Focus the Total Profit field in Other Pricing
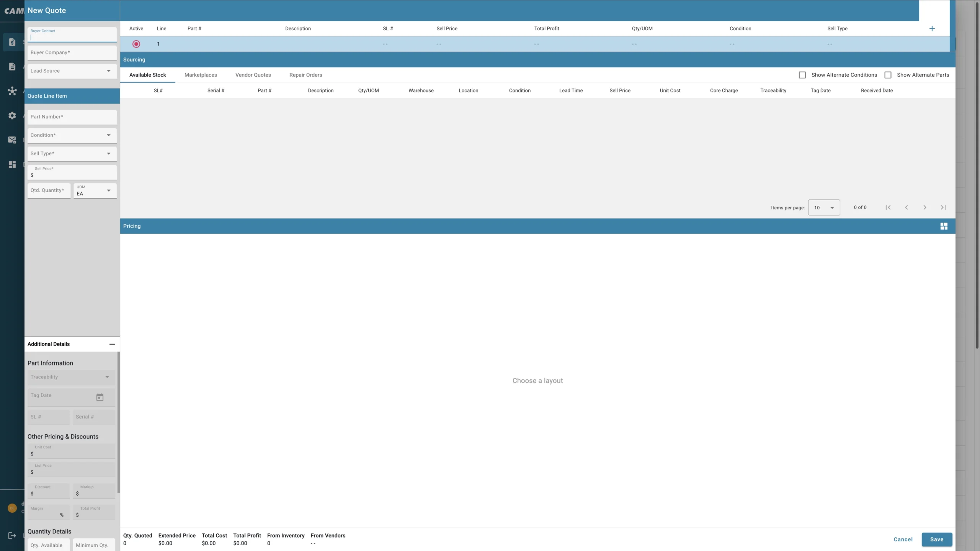This screenshot has width=980, height=551. tap(94, 512)
